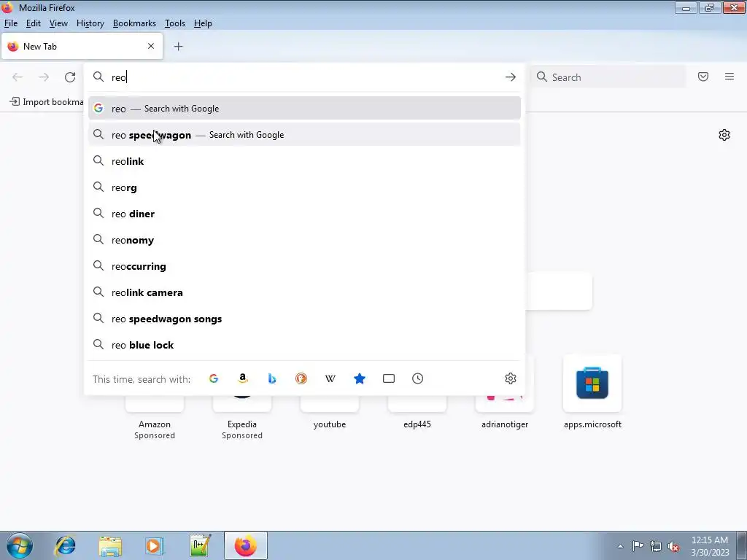Open the View menu

(x=58, y=23)
